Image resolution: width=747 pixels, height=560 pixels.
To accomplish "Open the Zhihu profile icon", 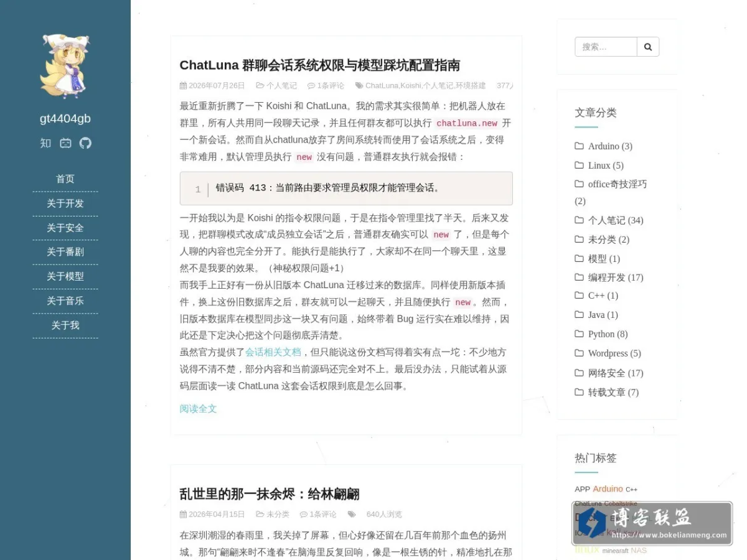I will [45, 143].
